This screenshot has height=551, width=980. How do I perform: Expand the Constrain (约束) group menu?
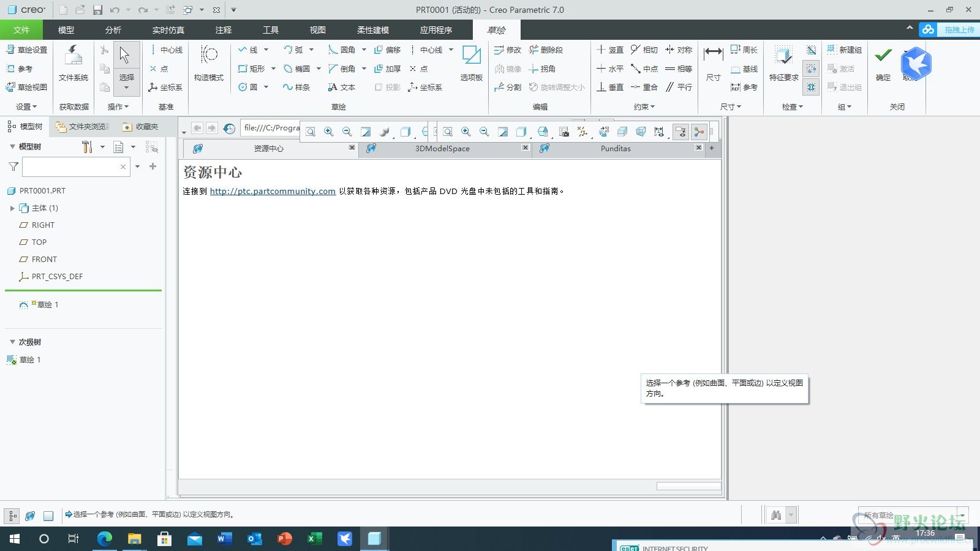tap(644, 107)
